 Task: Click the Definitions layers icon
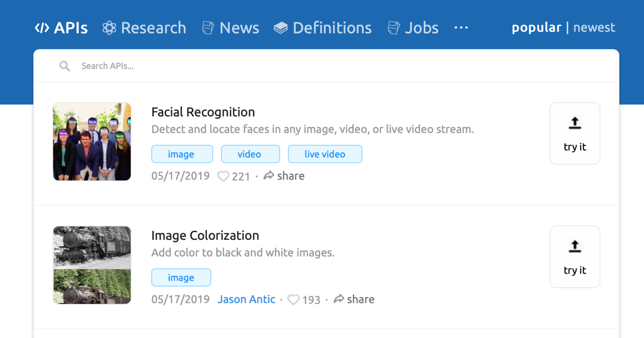coord(280,28)
